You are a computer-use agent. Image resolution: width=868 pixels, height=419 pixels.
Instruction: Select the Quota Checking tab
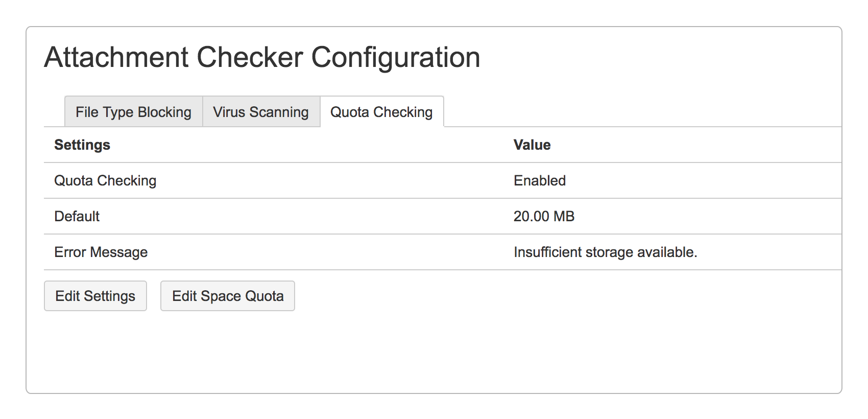[x=381, y=112]
